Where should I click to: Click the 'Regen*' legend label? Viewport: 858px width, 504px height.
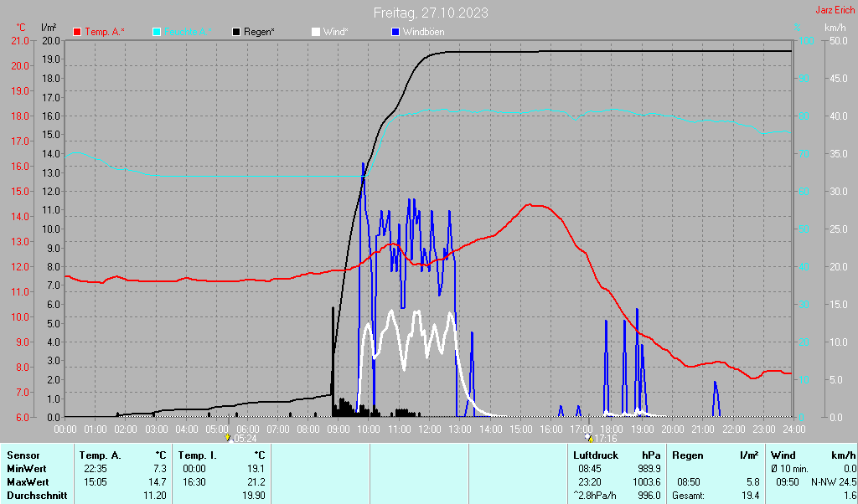259,33
